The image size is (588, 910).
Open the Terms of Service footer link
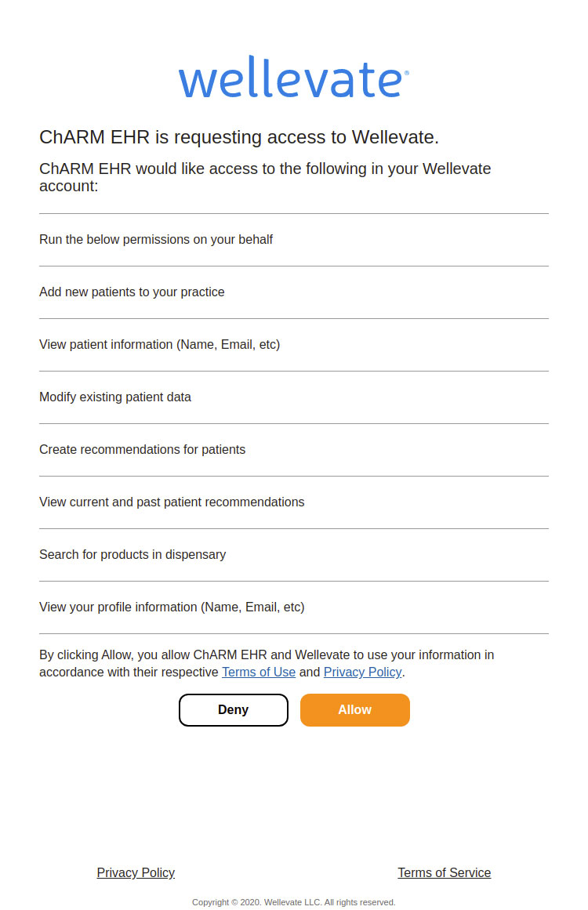444,872
